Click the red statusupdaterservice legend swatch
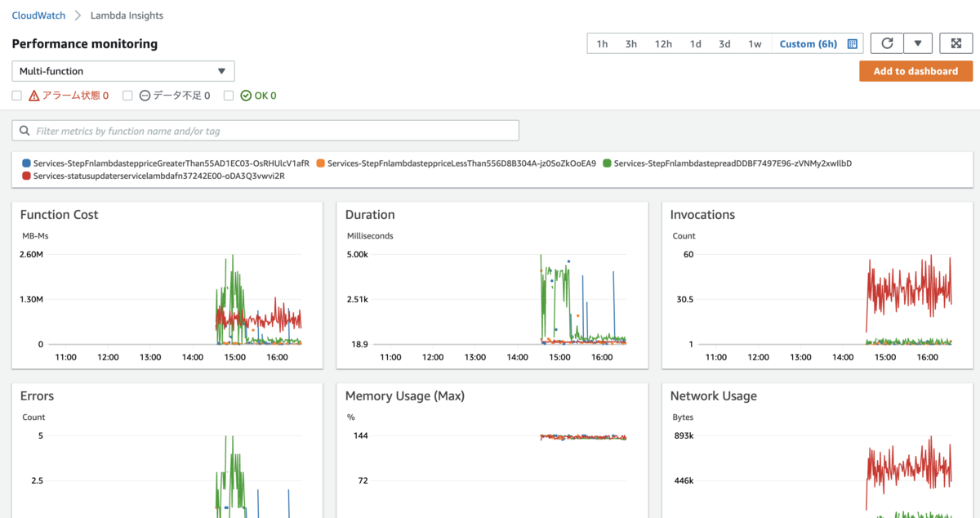Viewport: 980px width, 518px height. 27,176
